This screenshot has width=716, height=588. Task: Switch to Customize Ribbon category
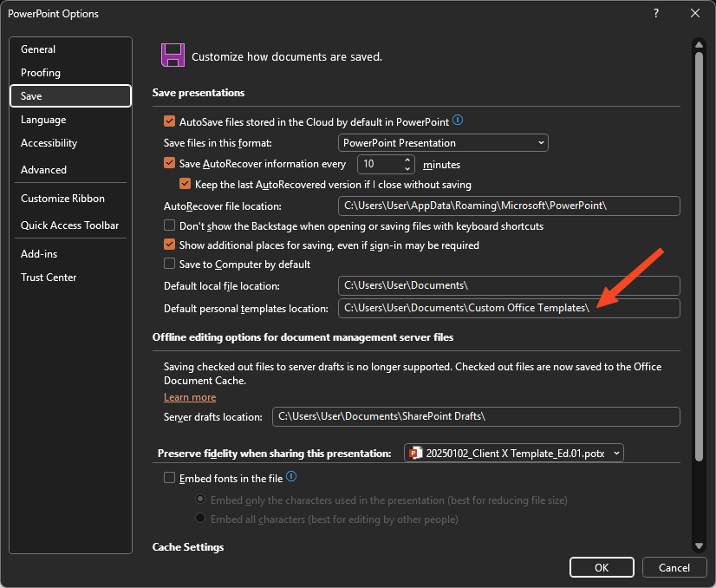pos(62,199)
